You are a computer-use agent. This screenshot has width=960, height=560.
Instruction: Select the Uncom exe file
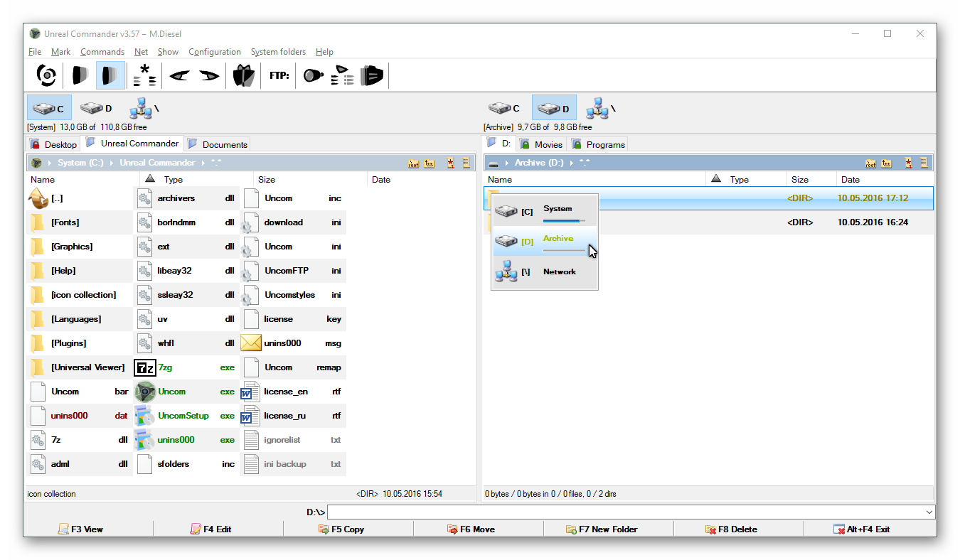186,392
